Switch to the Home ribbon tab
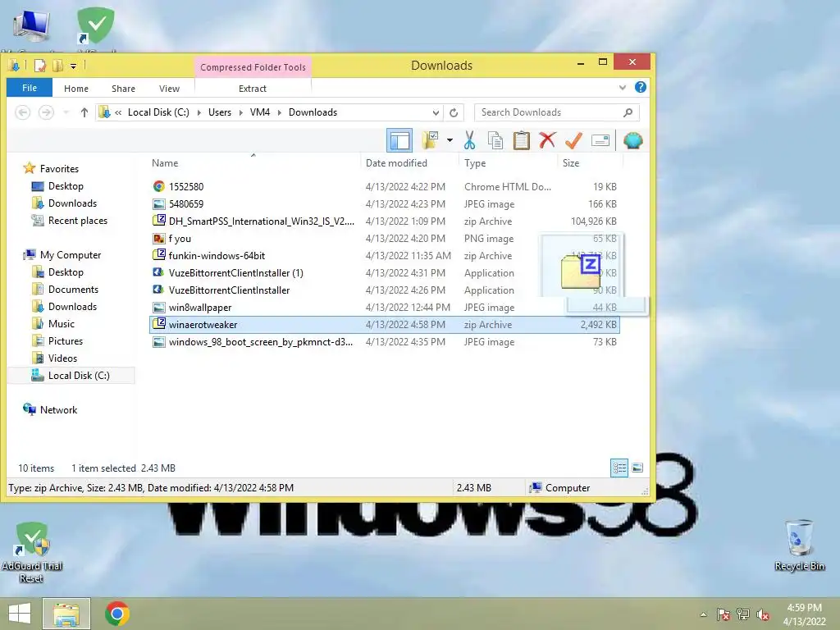Viewport: 840px width, 630px height. point(76,89)
